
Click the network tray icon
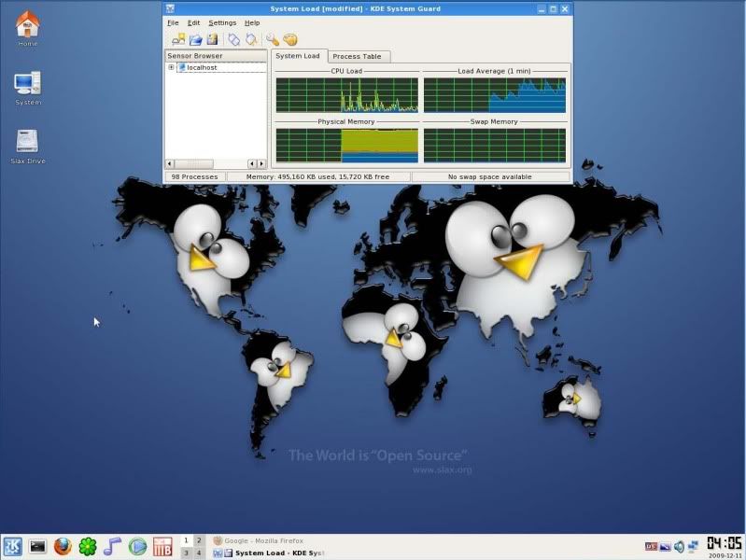[693, 547]
